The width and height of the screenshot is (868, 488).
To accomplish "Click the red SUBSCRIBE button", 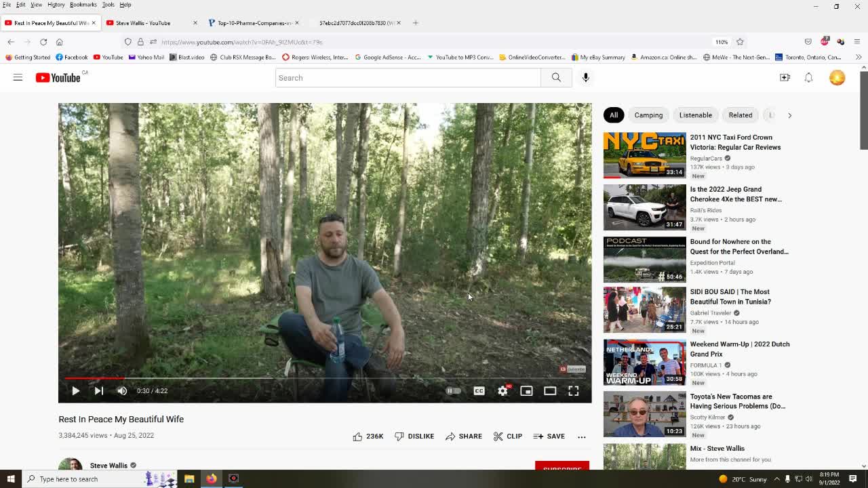I will pyautogui.click(x=562, y=467).
